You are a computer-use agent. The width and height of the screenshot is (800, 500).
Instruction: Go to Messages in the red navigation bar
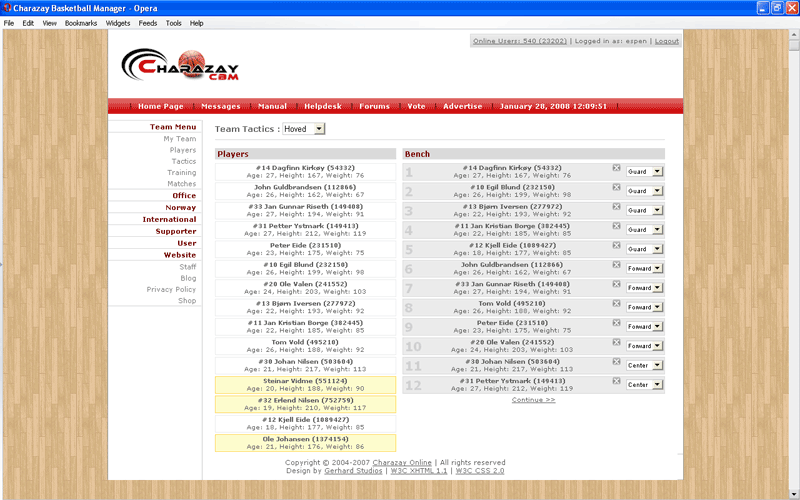pyautogui.click(x=220, y=106)
